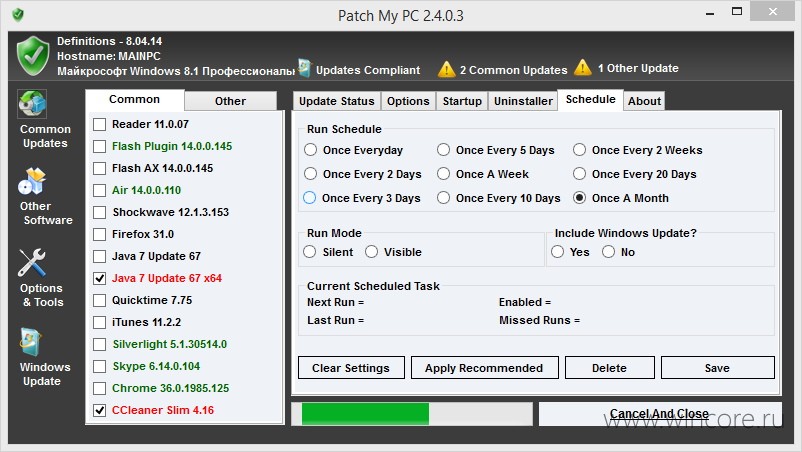Check the iTunes 11.2.2 checkbox
This screenshot has width=802, height=452.
pyautogui.click(x=100, y=322)
